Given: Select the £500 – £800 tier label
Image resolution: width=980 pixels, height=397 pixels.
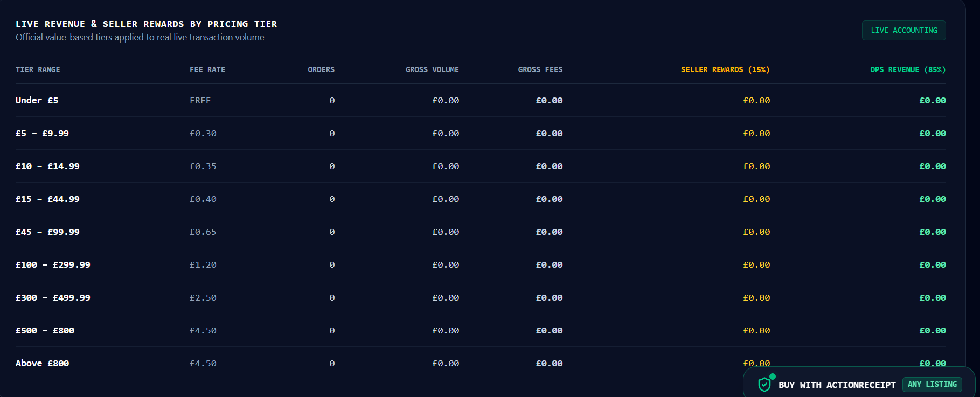Looking at the screenshot, I should click(45, 330).
